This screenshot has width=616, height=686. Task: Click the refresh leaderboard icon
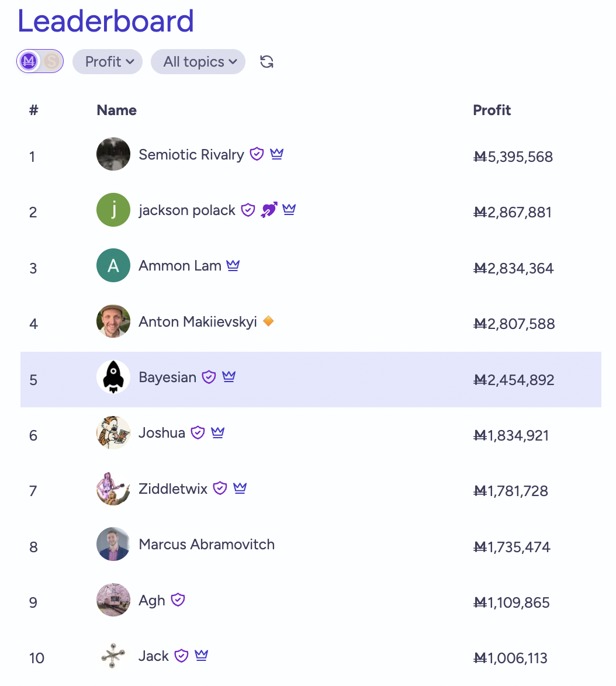(x=267, y=62)
